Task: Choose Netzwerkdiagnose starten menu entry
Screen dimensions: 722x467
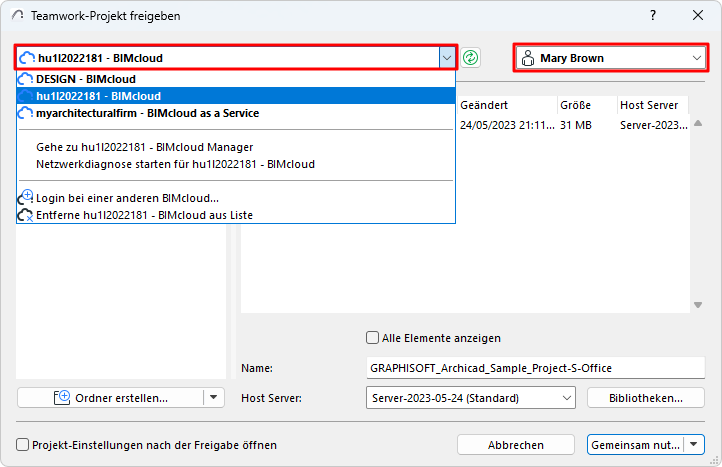Action: 175,163
